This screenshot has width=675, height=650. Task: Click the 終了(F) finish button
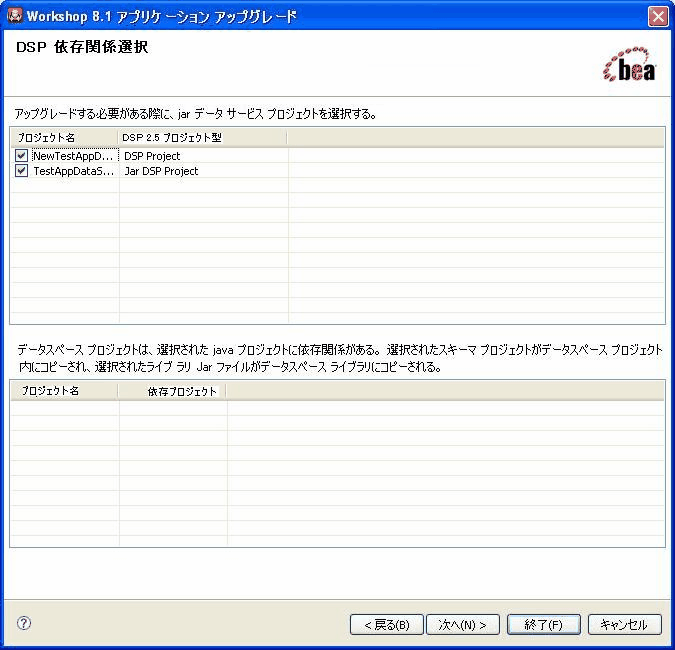point(544,625)
